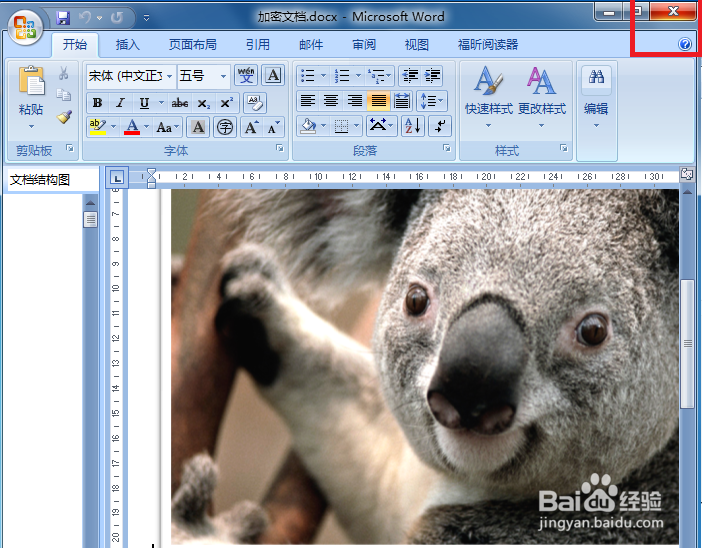Grow the font size
The image size is (702, 548).
251,128
